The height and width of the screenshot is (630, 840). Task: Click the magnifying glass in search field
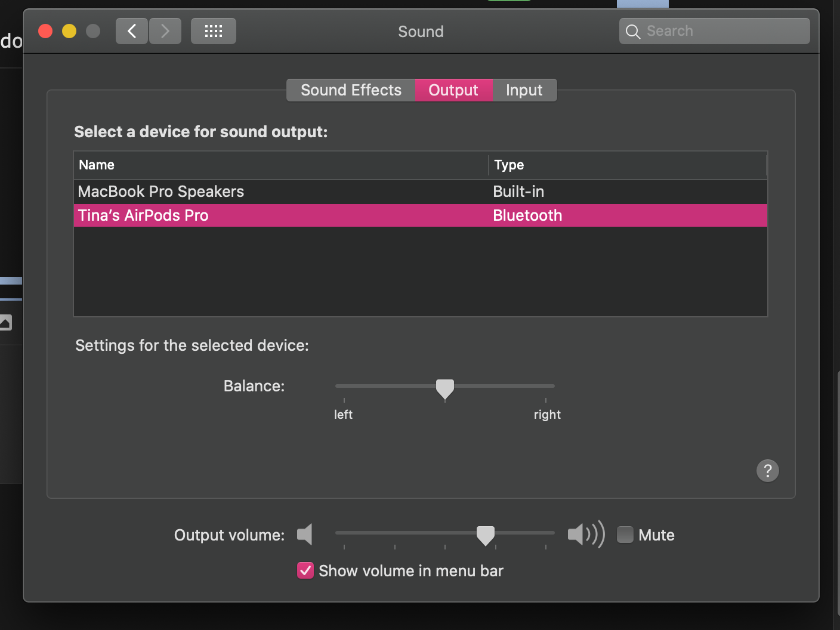click(633, 32)
